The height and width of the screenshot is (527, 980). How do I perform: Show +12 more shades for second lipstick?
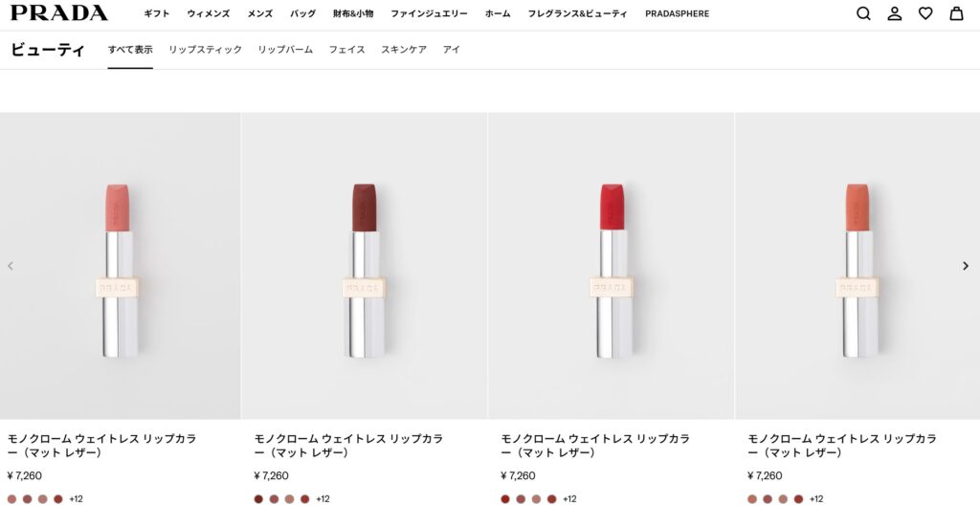tap(323, 499)
